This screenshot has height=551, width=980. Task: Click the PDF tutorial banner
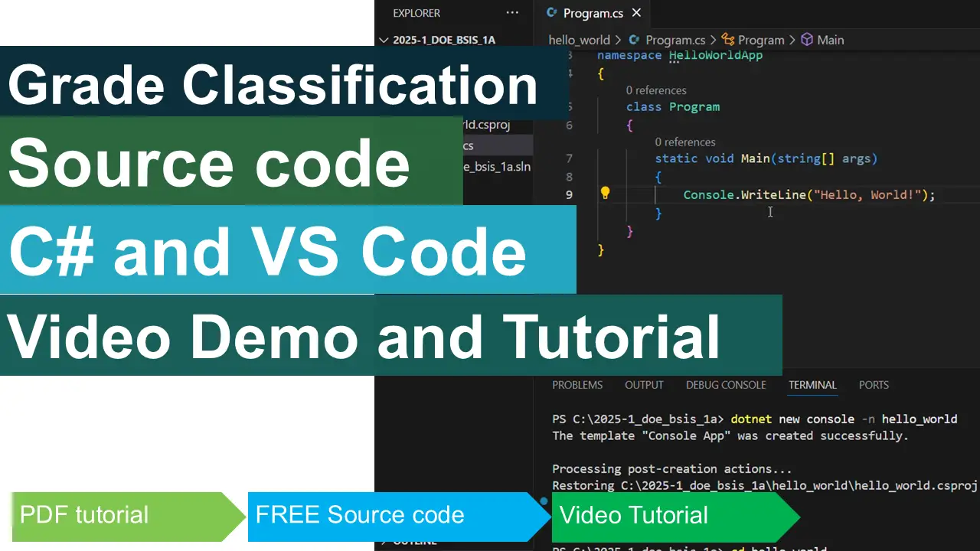tap(84, 515)
